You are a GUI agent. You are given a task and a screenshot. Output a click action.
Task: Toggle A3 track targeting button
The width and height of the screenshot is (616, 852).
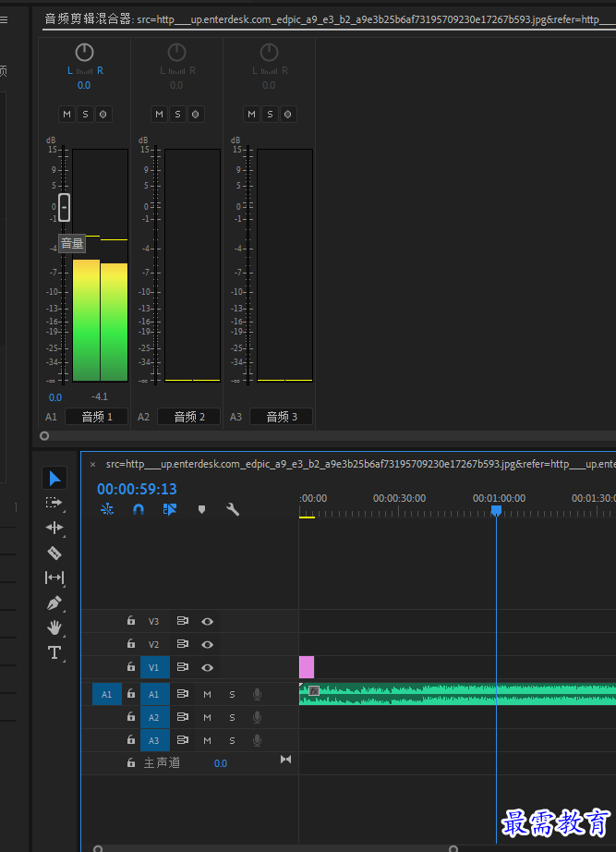tap(154, 740)
